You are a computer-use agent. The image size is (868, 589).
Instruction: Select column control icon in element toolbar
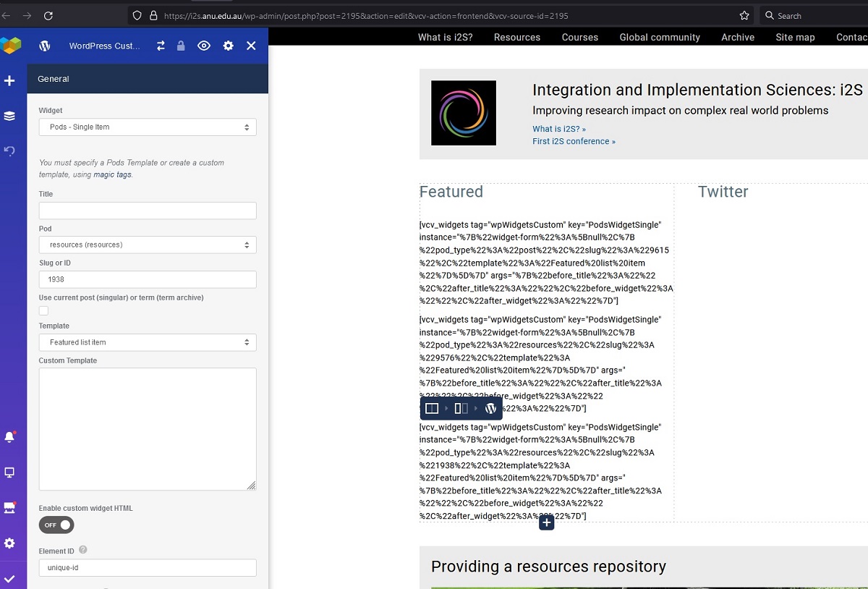461,408
